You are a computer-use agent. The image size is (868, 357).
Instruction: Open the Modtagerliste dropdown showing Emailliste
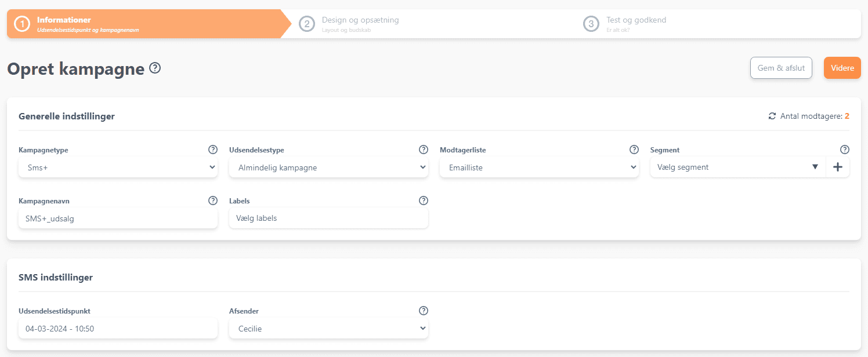coord(539,167)
